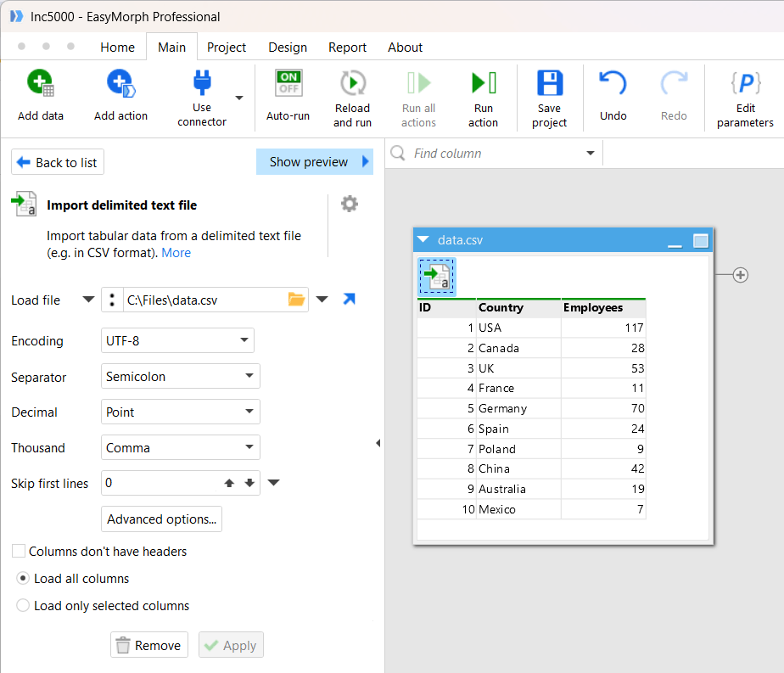
Task: Click Show preview button
Action: [315, 161]
